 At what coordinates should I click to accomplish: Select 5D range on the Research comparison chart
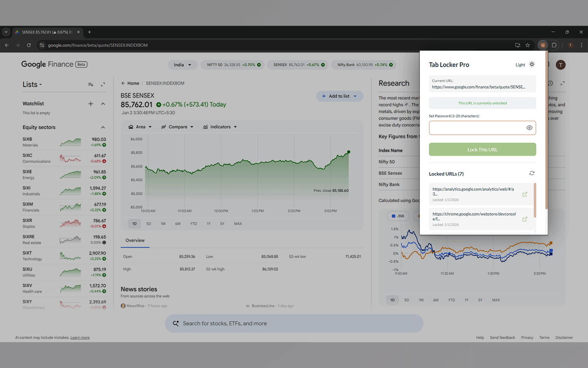pos(407,300)
